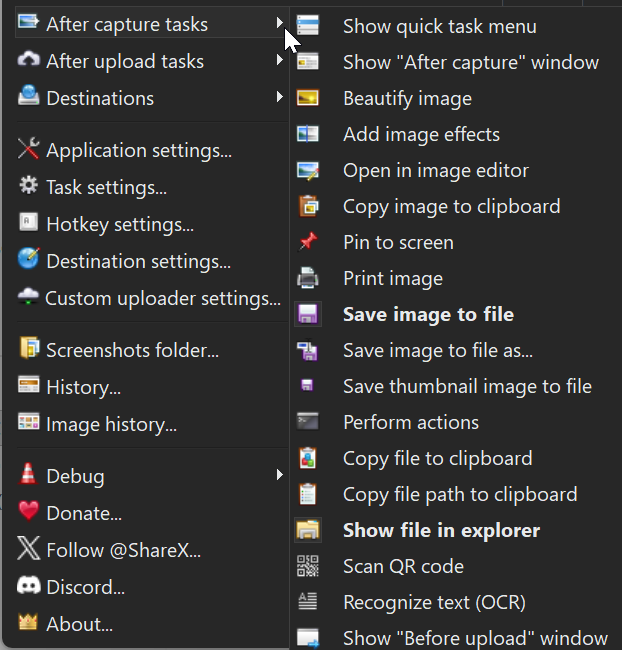Select Add image effects option
The height and width of the screenshot is (650, 622).
tap(421, 134)
